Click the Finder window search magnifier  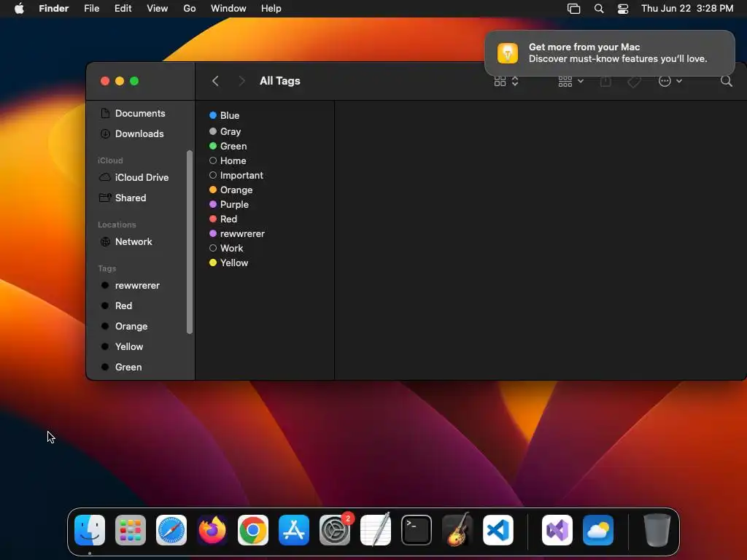tap(726, 81)
